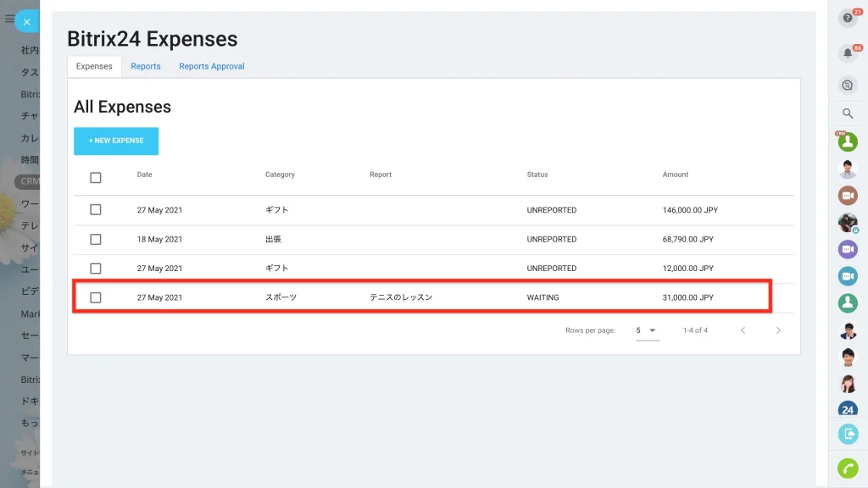Open the テニスのレッスン report cell
Image resolution: width=868 pixels, height=488 pixels.
click(x=401, y=297)
